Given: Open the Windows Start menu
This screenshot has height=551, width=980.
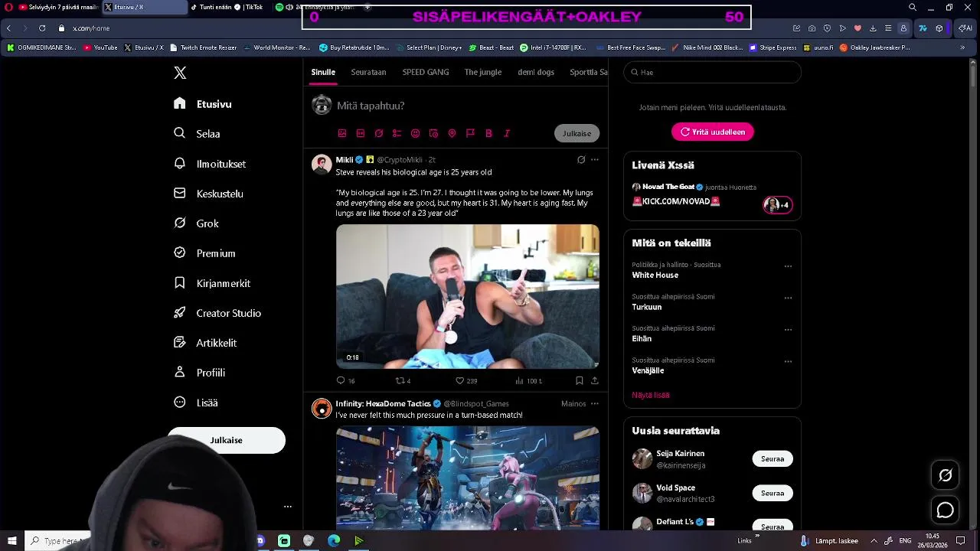Looking at the screenshot, I should tap(12, 541).
